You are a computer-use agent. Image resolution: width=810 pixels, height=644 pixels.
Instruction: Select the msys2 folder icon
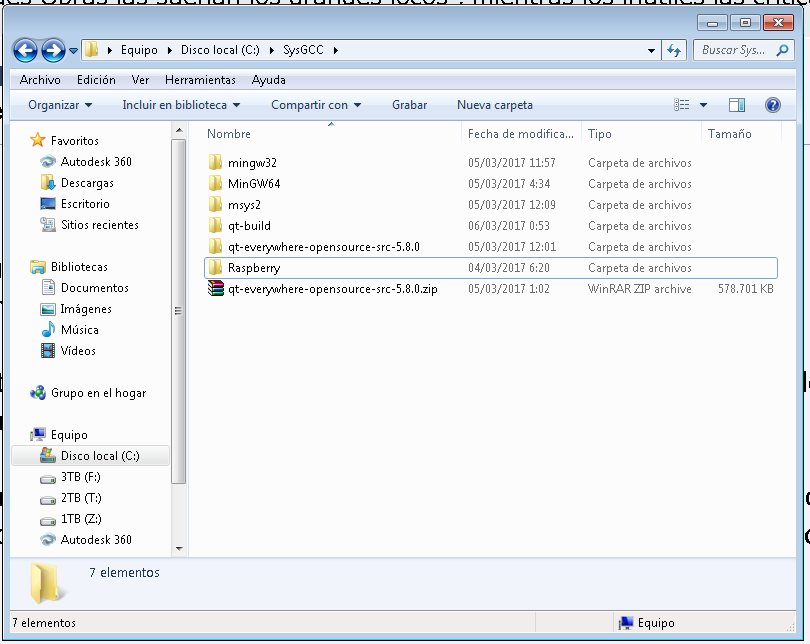pos(215,205)
